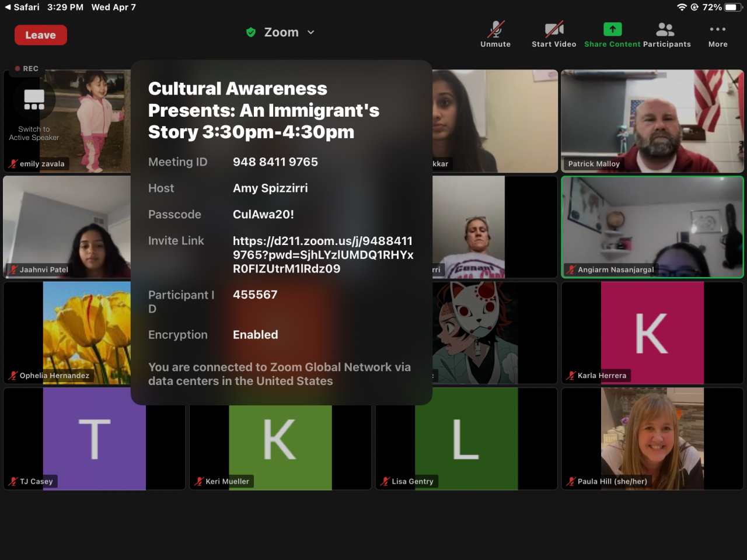Screen dimensions: 747x560
Task: Tap the data center connection notice
Action: click(x=280, y=374)
